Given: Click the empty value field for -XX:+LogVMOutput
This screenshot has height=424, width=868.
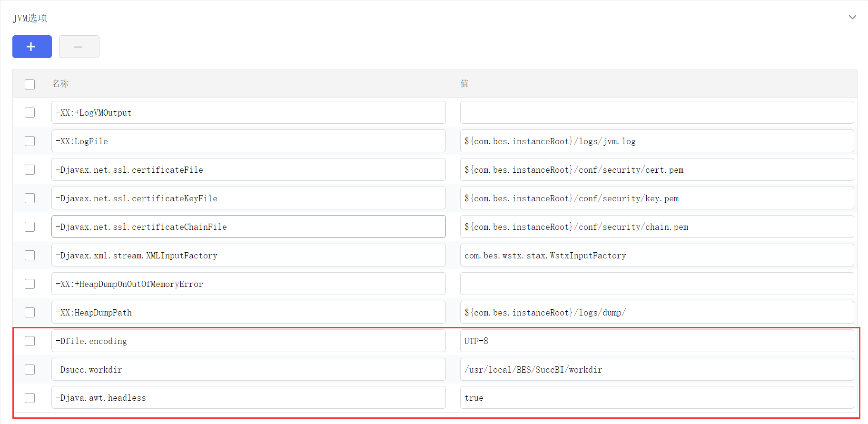Looking at the screenshot, I should [656, 113].
